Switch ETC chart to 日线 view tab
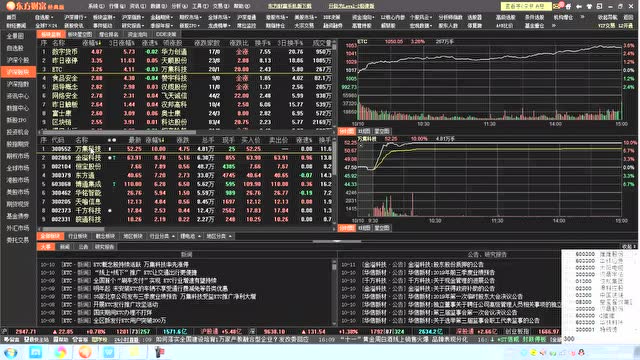The height and width of the screenshot is (360, 640). [364, 131]
